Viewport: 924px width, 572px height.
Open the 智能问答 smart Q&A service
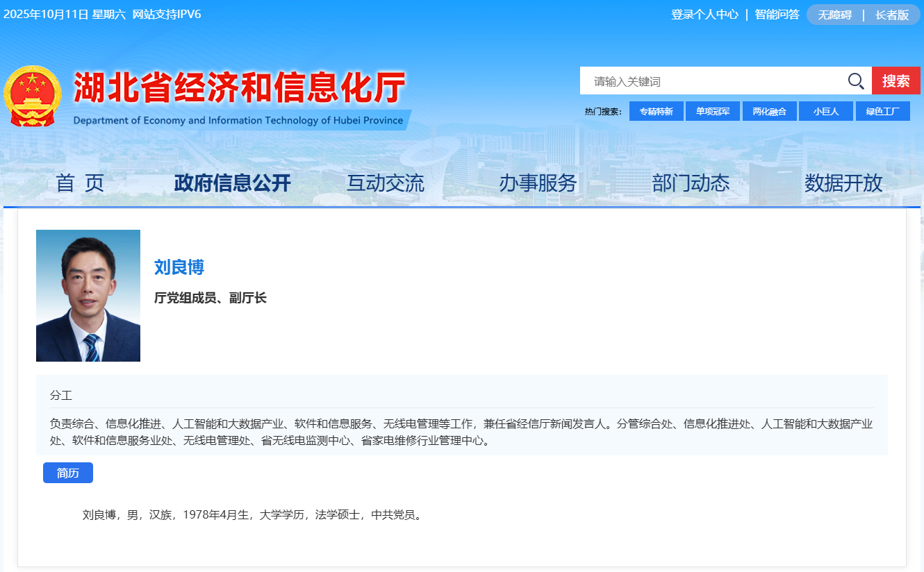tap(777, 14)
